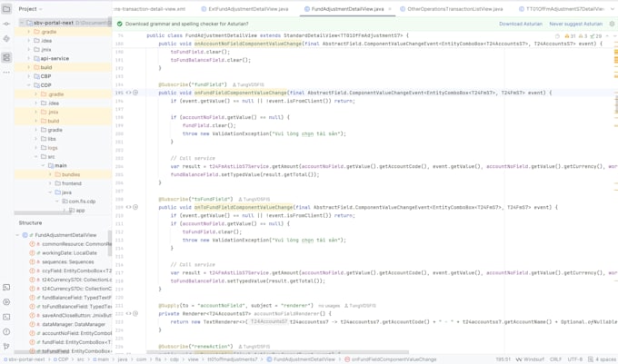Switch to TT01OffmAdjustmentS7DetailView tab
The height and width of the screenshot is (364, 618).
pyautogui.click(x=562, y=9)
